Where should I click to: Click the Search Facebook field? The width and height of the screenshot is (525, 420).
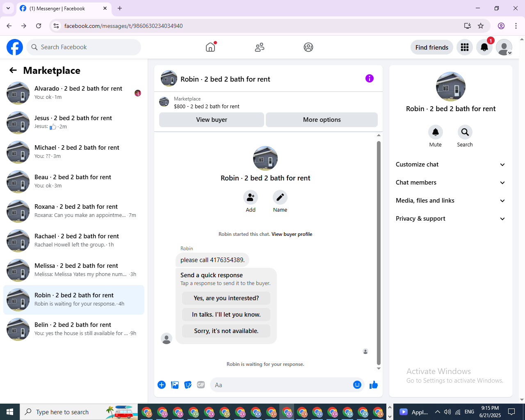(x=84, y=47)
